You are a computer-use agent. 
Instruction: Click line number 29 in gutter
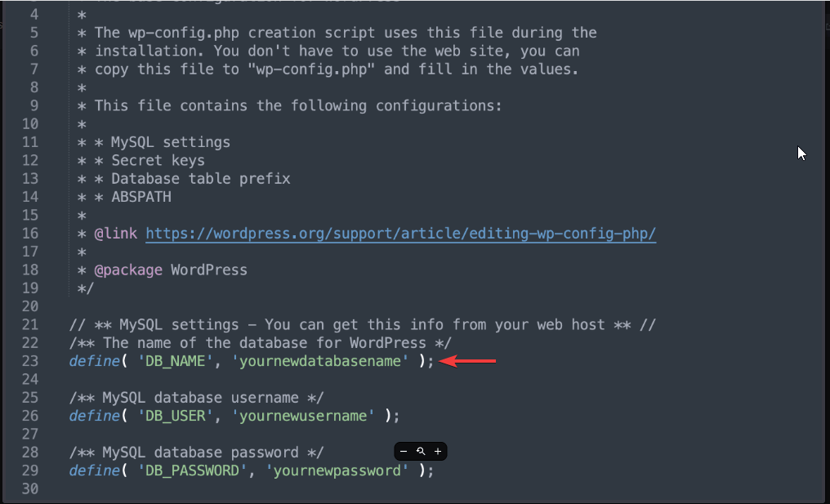click(30, 471)
